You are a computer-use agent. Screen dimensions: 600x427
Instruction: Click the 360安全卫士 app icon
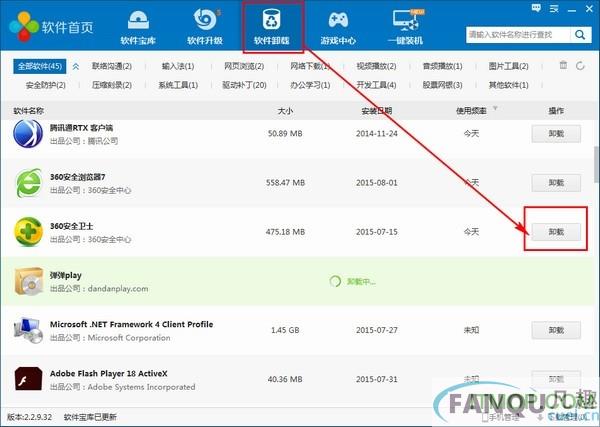(28, 232)
